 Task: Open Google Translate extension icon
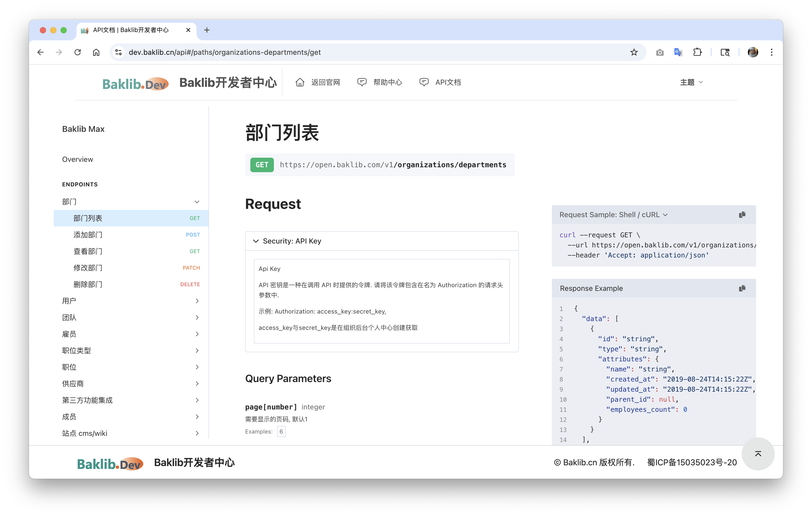679,52
